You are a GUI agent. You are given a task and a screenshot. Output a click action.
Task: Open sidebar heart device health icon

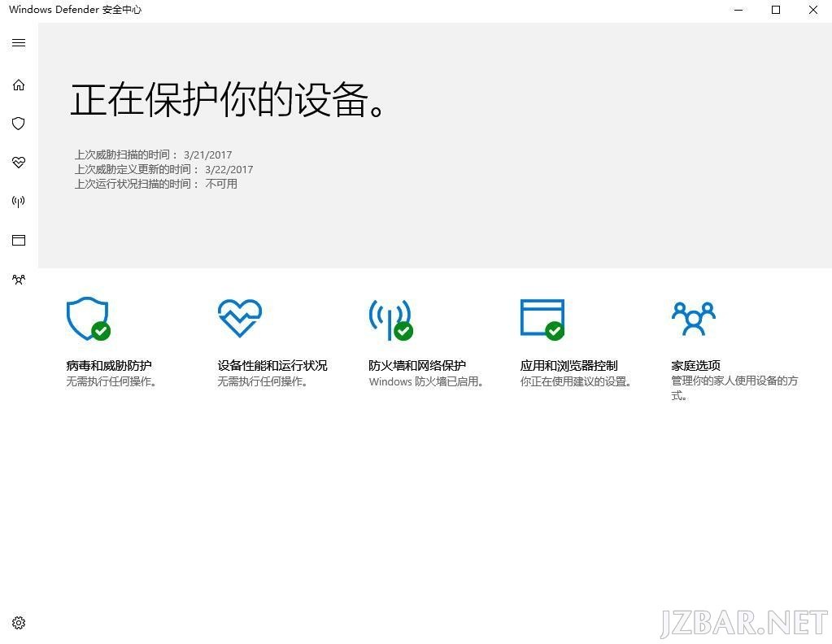point(19,163)
